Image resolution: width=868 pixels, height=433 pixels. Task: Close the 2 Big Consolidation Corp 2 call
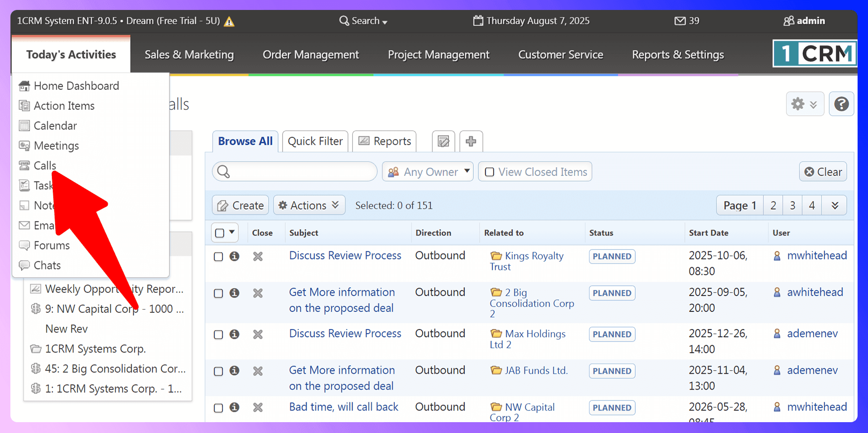coord(258,293)
